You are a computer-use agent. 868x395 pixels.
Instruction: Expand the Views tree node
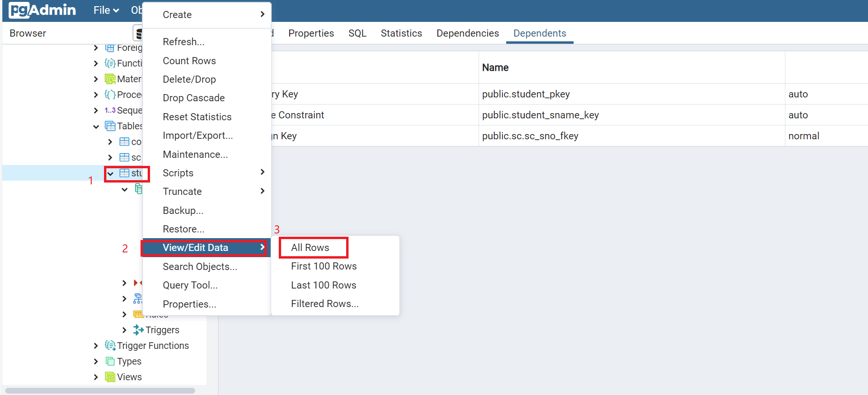coord(96,377)
